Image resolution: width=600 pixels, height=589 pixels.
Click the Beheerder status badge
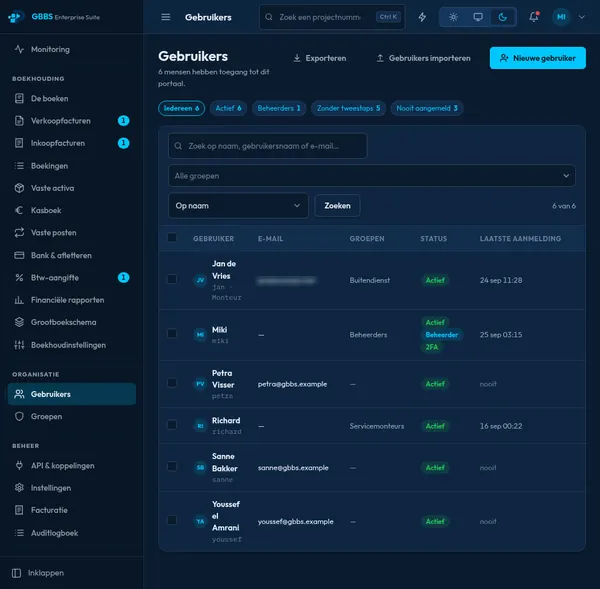442,335
